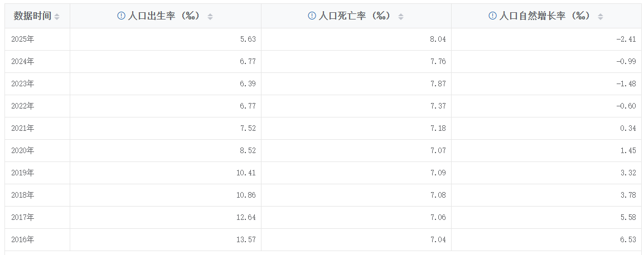Click death rate value 7.76

[438, 61]
